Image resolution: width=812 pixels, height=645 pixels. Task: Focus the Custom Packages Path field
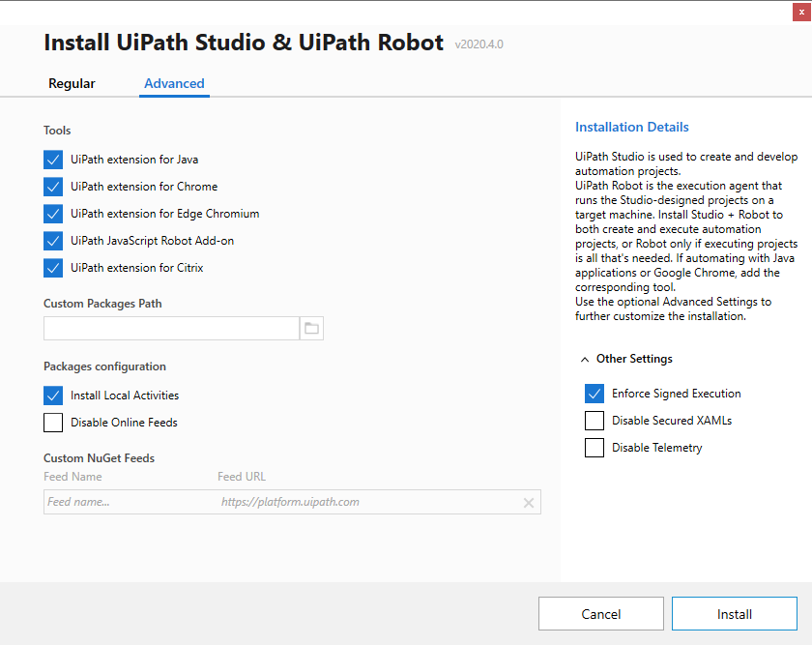(171, 329)
